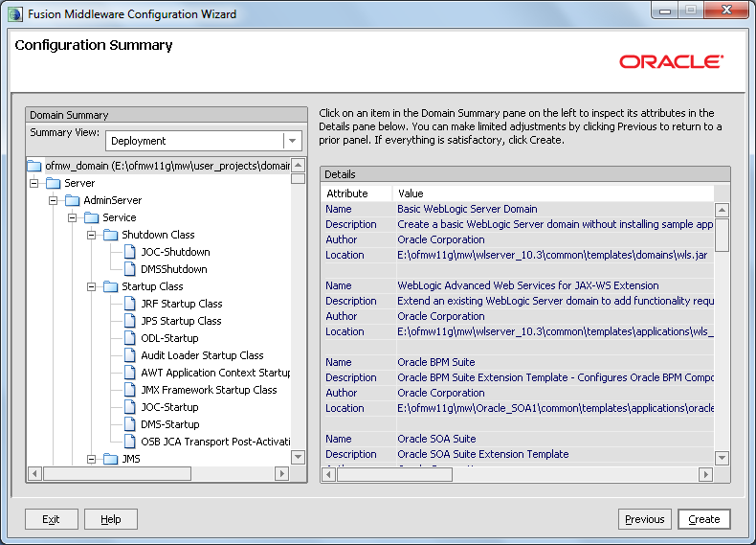Click the Audit Loader Startup Class icon
This screenshot has height=545, width=756.
pyautogui.click(x=130, y=355)
